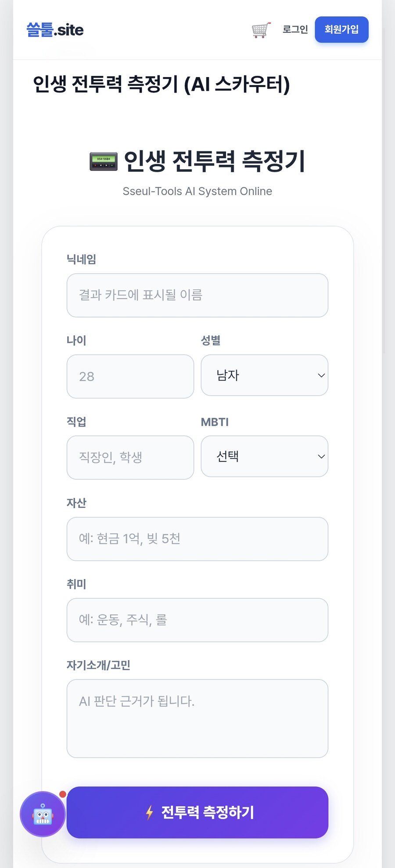Click the 취미 hobby input field
The width and height of the screenshot is (395, 868).
coord(197,620)
